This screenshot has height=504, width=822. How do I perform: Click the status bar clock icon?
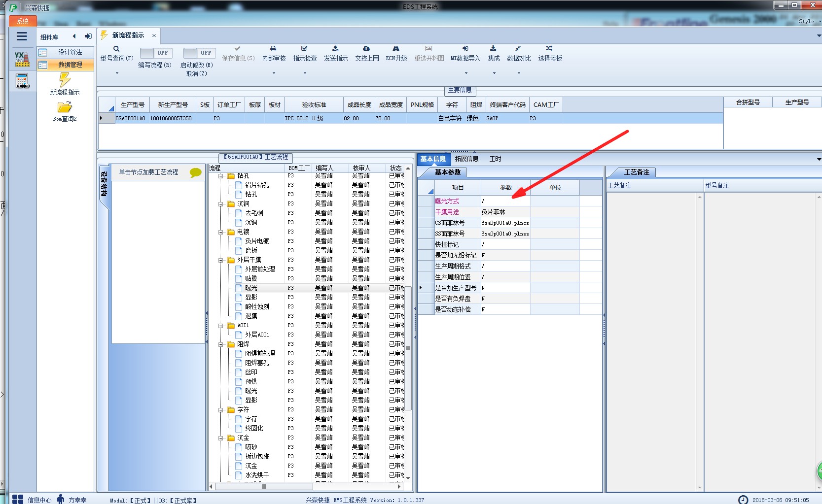(743, 500)
